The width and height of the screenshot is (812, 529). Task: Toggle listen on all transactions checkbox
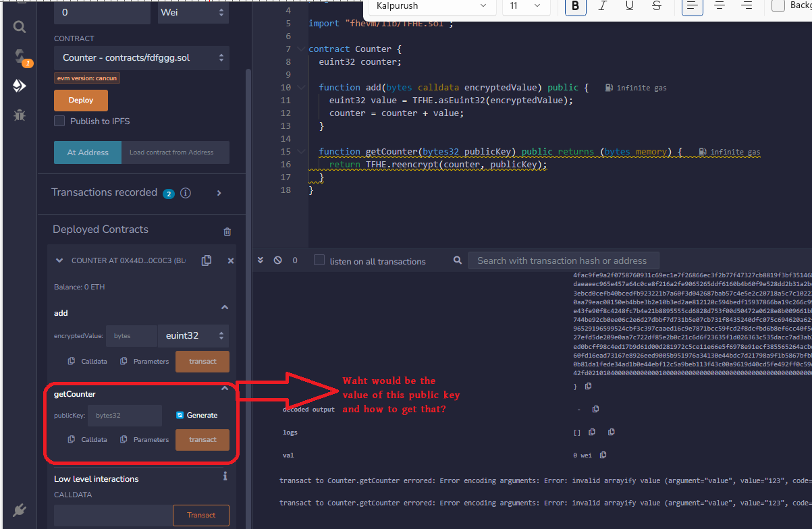click(319, 260)
